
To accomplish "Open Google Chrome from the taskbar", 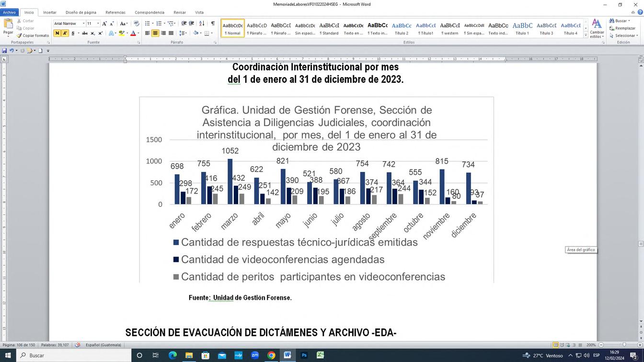I will [x=271, y=355].
